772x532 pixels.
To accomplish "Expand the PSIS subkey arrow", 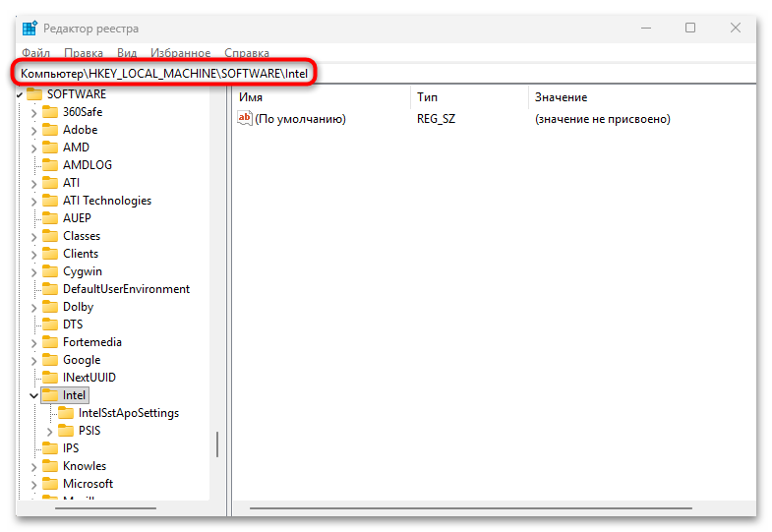I will point(49,431).
